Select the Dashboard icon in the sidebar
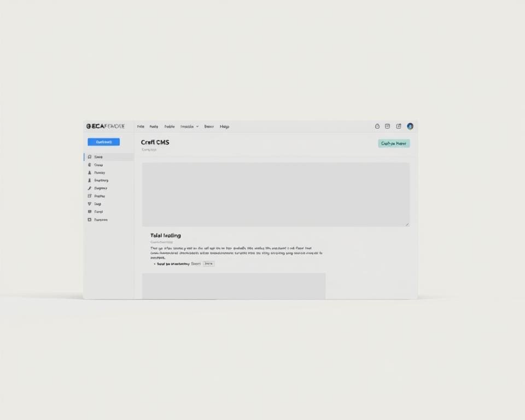Screen dimensions: 525x420 coord(89,156)
